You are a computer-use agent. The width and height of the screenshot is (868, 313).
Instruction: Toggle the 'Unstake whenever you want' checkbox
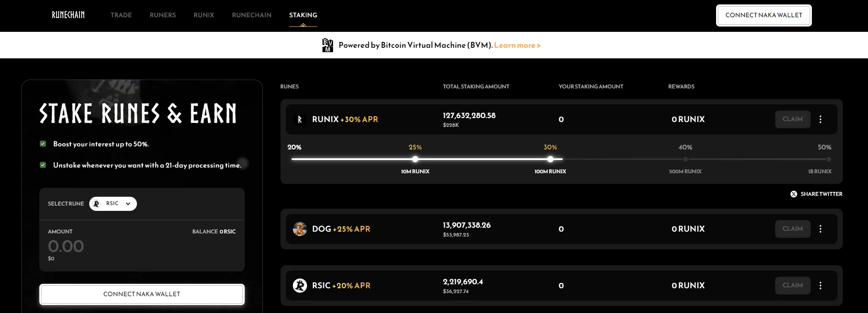tap(43, 165)
